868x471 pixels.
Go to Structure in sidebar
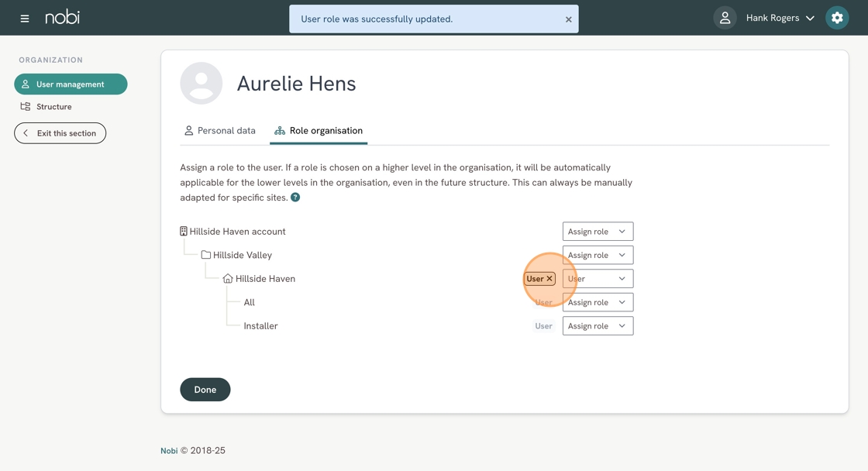(53, 107)
